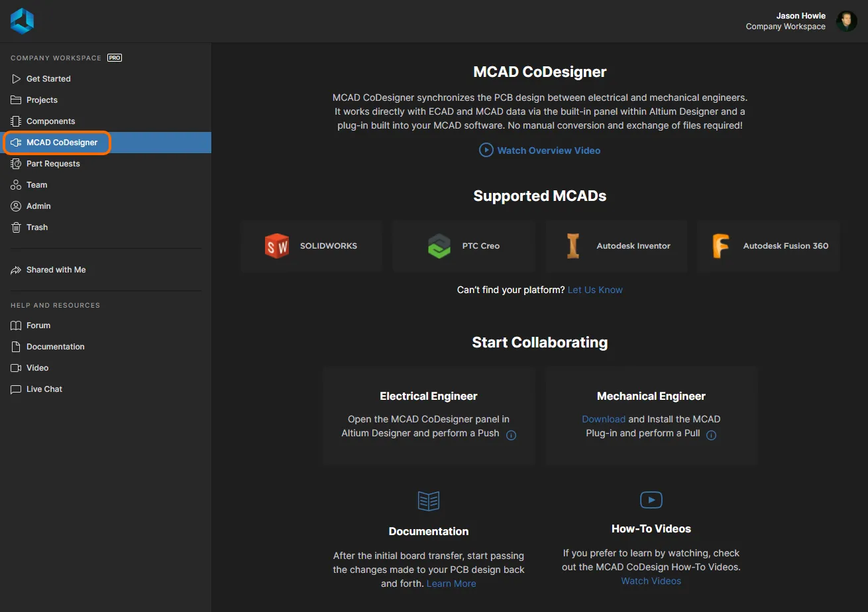
Task: Click the Supported MCADs heading
Action: pyautogui.click(x=540, y=196)
